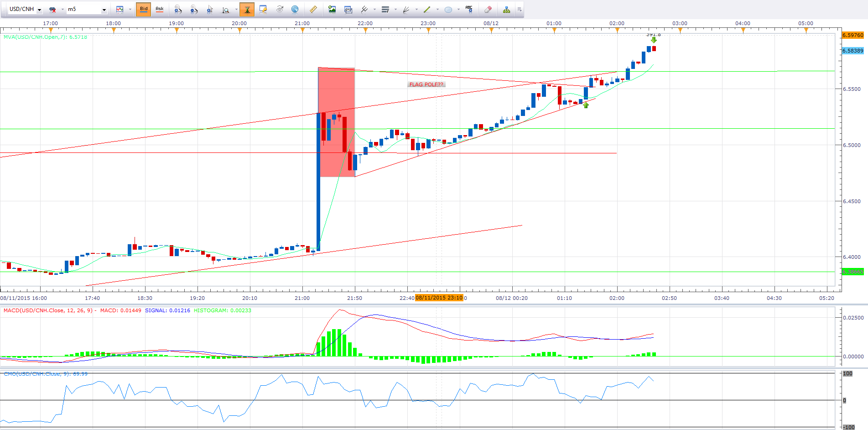Toggle the vertical auto-scale button

point(247,9)
